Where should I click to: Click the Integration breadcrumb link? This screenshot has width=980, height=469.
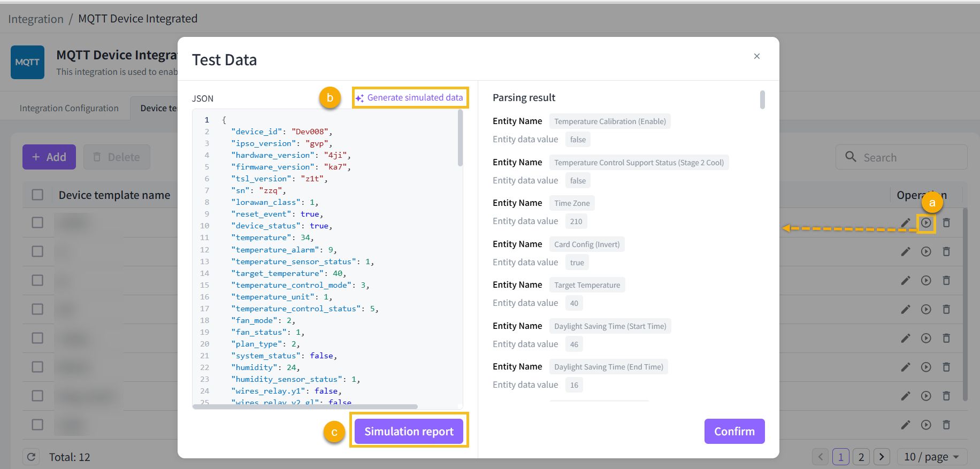pos(36,19)
